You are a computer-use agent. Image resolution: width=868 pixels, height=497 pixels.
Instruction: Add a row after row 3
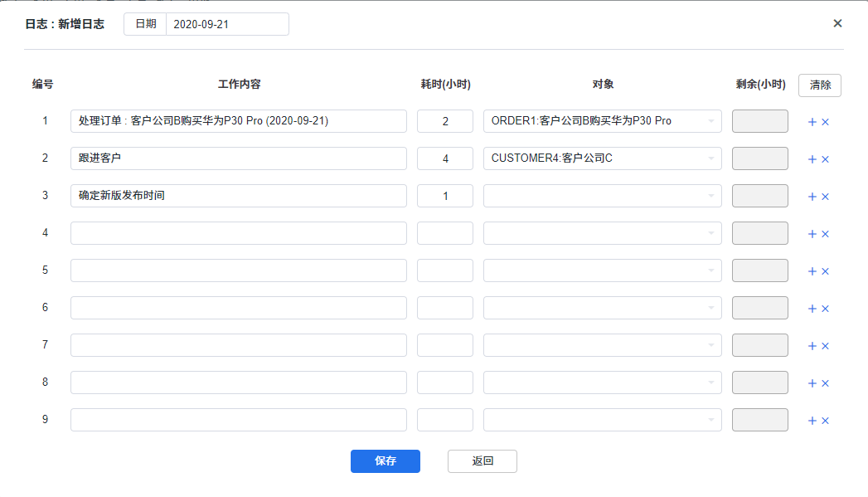[x=812, y=197]
